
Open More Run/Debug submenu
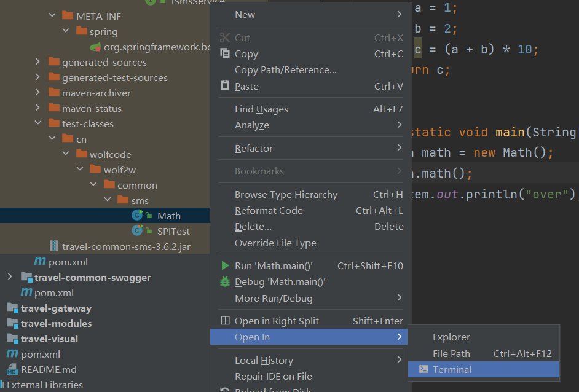pyautogui.click(x=310, y=298)
